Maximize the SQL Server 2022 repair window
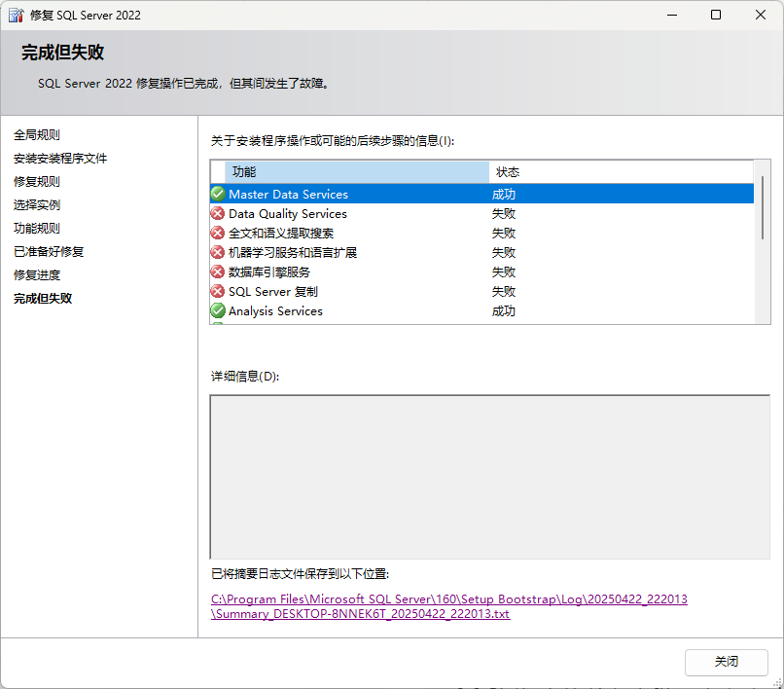784x689 pixels. tap(716, 15)
